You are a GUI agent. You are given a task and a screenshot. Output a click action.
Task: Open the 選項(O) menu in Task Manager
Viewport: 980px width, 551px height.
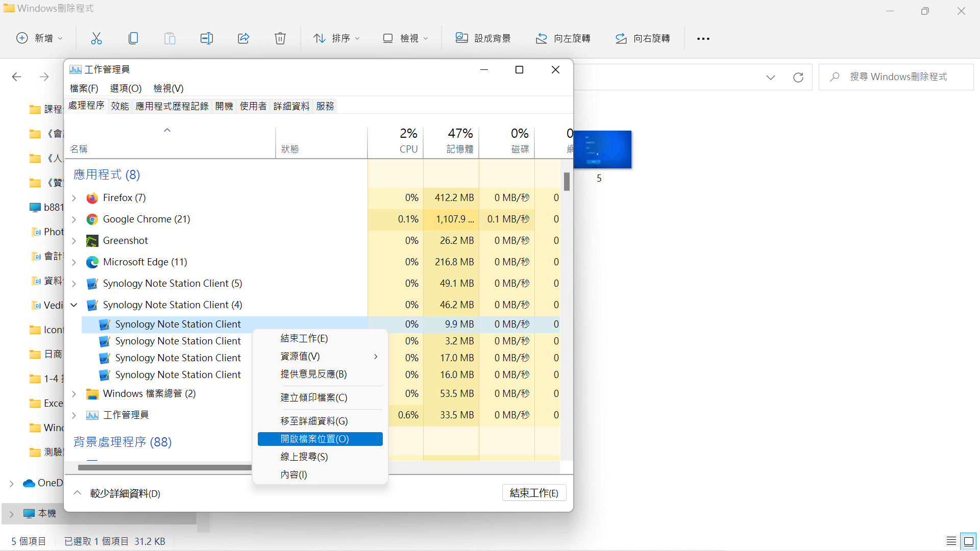point(126,89)
